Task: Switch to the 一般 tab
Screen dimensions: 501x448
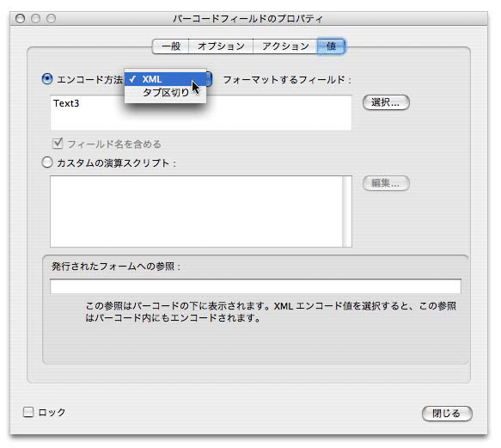Action: pyautogui.click(x=171, y=46)
